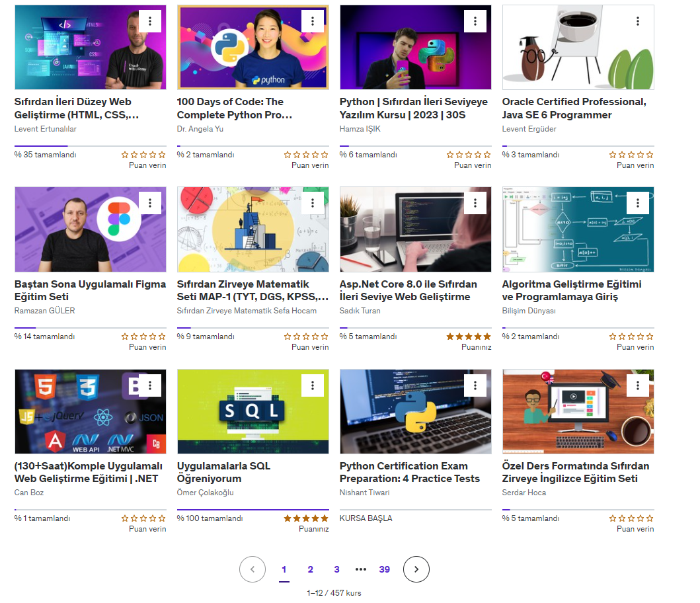Open three-dot menu on Python Certification Exam course

click(x=475, y=385)
